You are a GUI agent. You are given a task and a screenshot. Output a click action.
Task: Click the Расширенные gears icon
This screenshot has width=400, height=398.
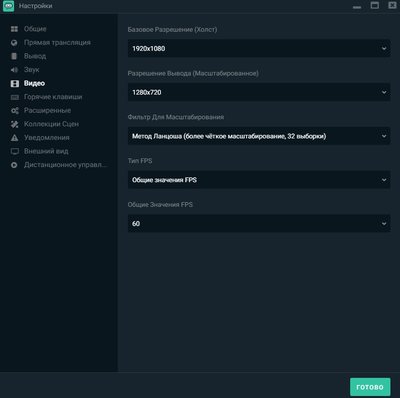coord(15,111)
